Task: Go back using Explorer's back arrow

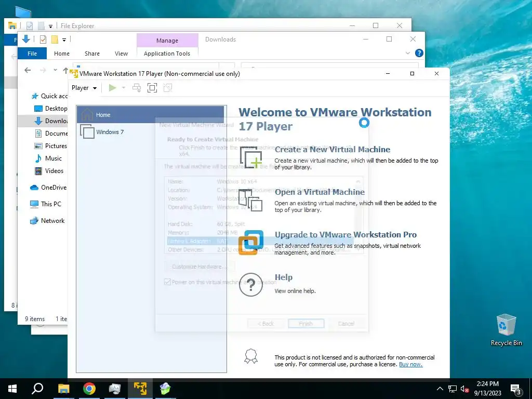Action: [x=28, y=70]
